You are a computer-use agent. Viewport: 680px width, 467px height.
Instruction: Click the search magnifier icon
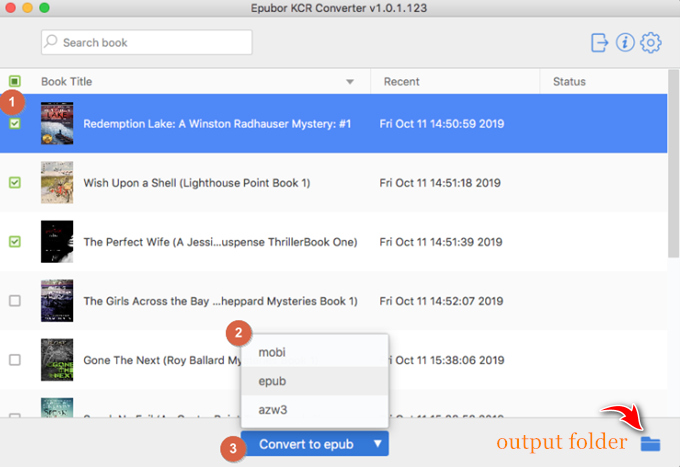point(51,41)
